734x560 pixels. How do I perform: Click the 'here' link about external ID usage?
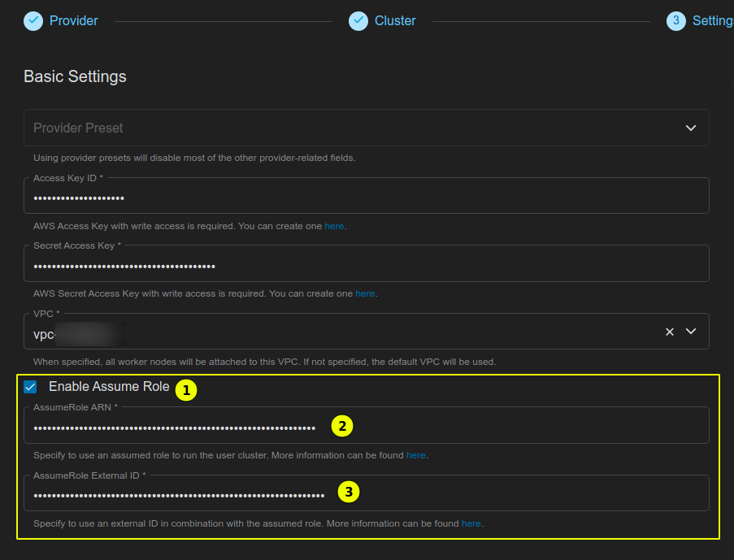(471, 523)
